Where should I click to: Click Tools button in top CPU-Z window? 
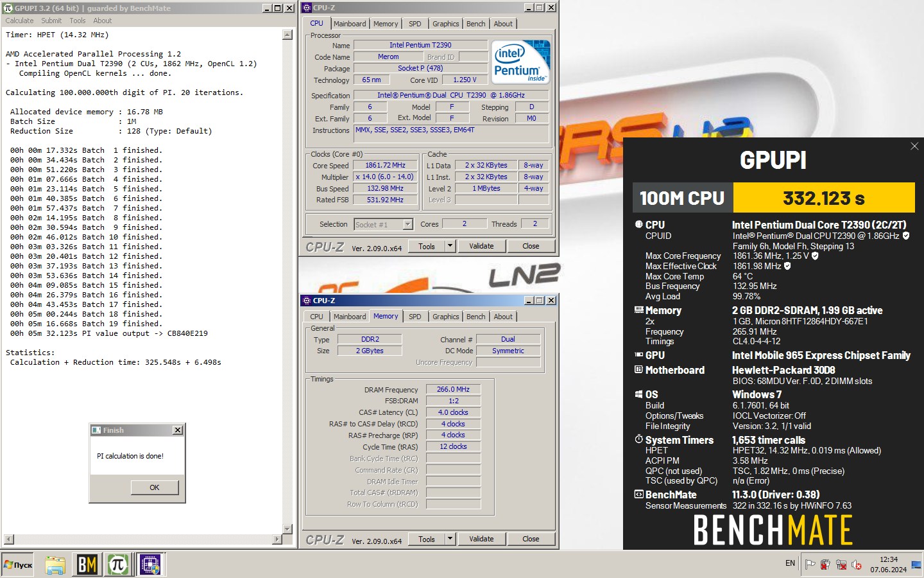tap(427, 246)
